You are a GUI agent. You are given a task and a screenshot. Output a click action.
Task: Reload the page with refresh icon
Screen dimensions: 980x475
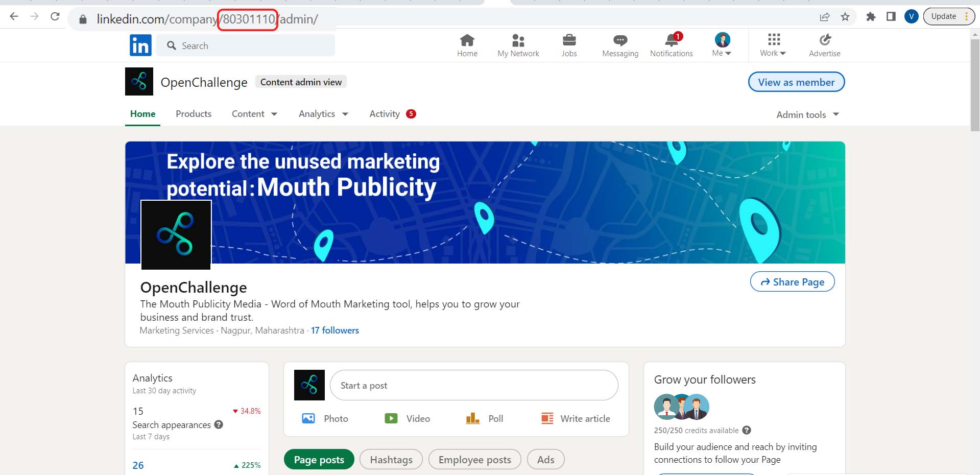pos(55,17)
